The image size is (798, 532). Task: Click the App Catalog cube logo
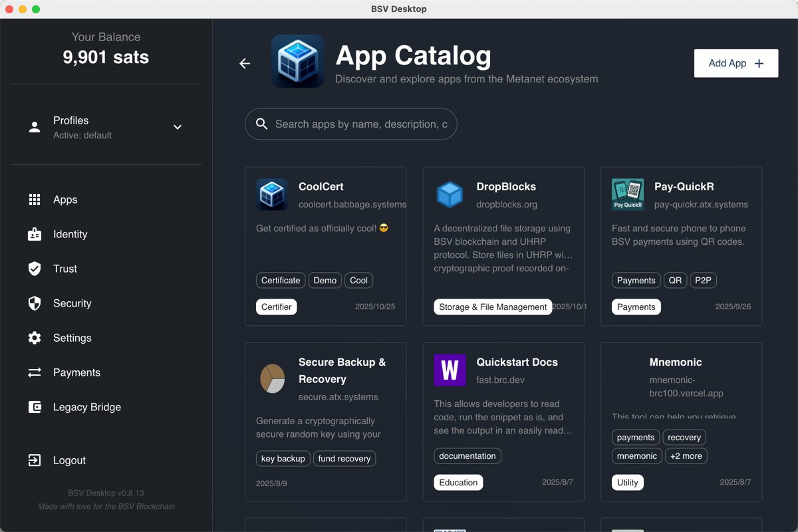coord(298,61)
